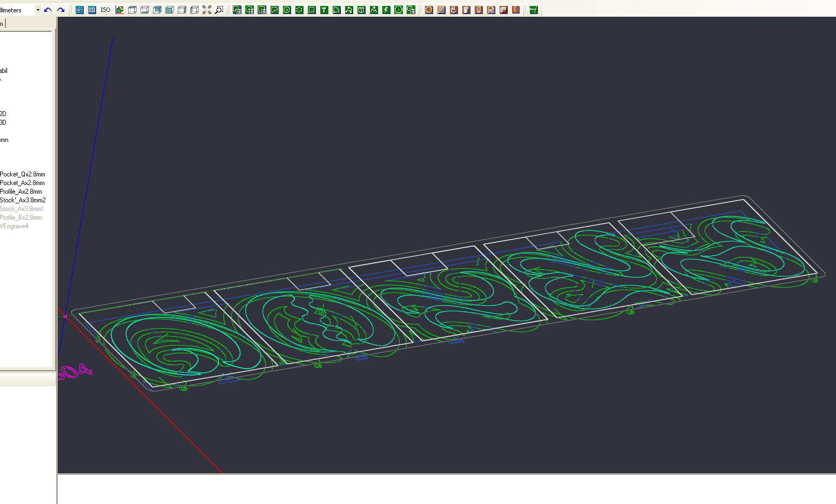Toggle the grid display icon
836x504 pixels.
pyautogui.click(x=92, y=10)
